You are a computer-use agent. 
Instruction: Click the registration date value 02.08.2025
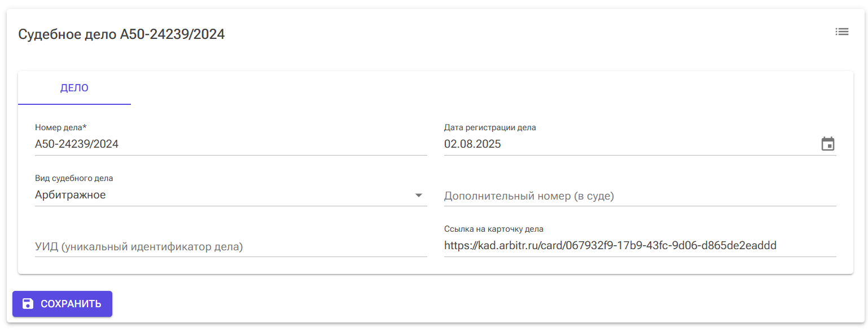click(472, 144)
